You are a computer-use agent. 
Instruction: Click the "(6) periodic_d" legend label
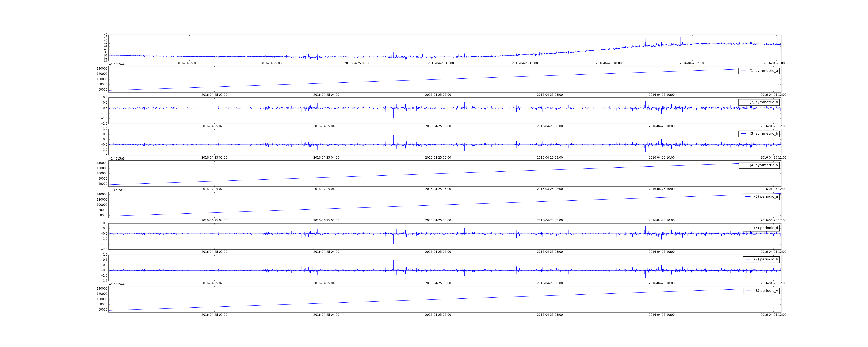click(x=766, y=228)
